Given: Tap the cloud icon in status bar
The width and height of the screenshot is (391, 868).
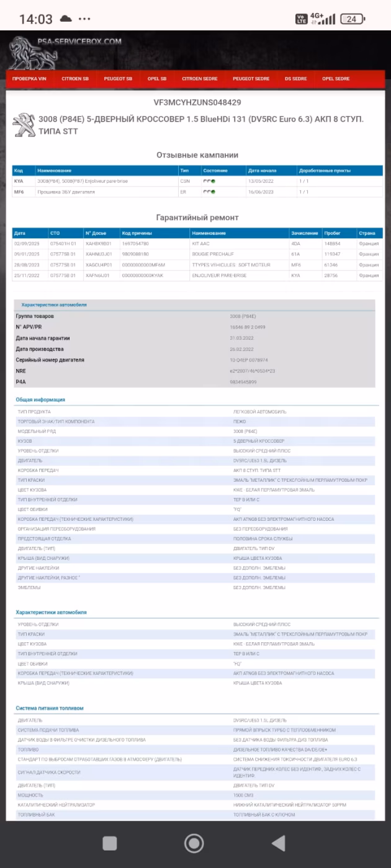Looking at the screenshot, I should pos(66,19).
